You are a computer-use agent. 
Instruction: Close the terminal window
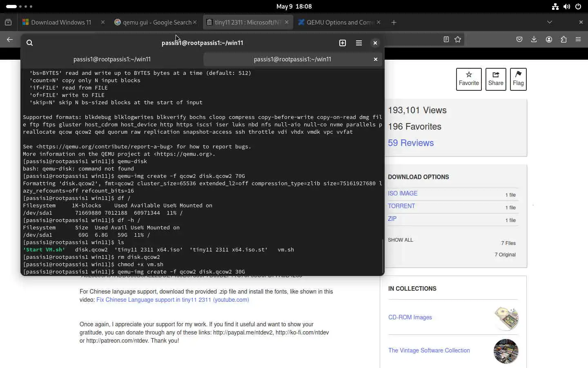tap(375, 43)
